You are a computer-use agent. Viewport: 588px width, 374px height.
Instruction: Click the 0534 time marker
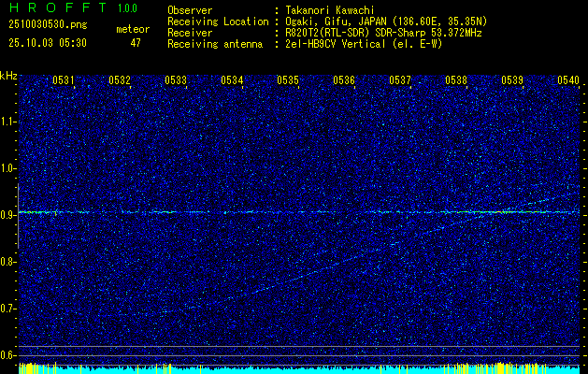(x=232, y=79)
